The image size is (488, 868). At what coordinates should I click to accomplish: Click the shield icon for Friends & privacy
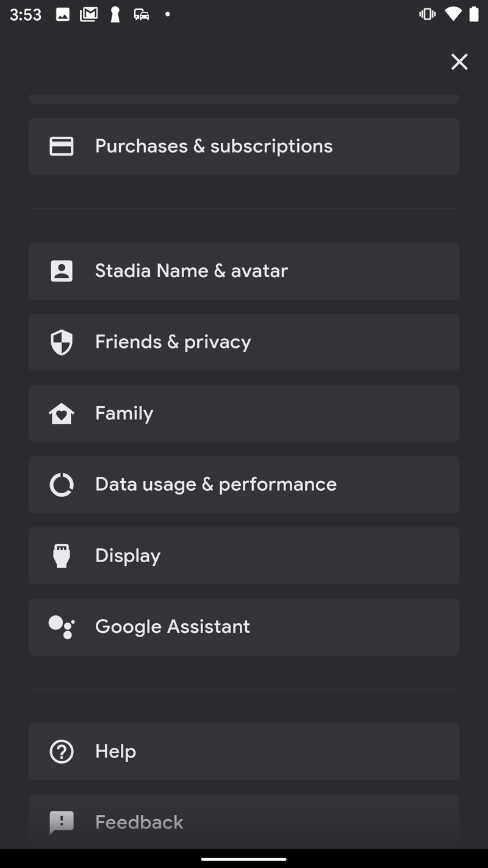61,342
